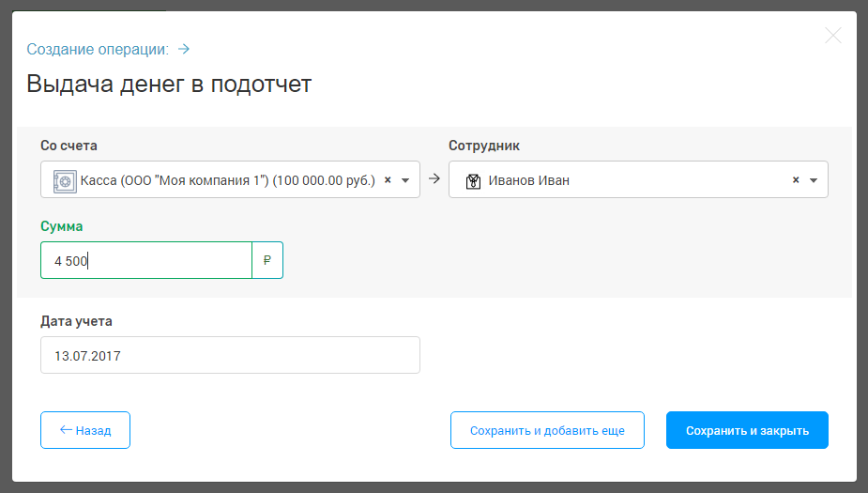Image resolution: width=868 pixels, height=493 pixels.
Task: Expand the Сотрудник dropdown arrow
Action: [814, 180]
